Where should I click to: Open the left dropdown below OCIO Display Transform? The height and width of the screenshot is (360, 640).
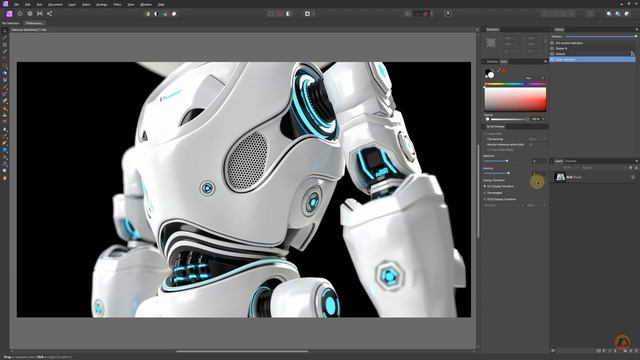(504, 205)
